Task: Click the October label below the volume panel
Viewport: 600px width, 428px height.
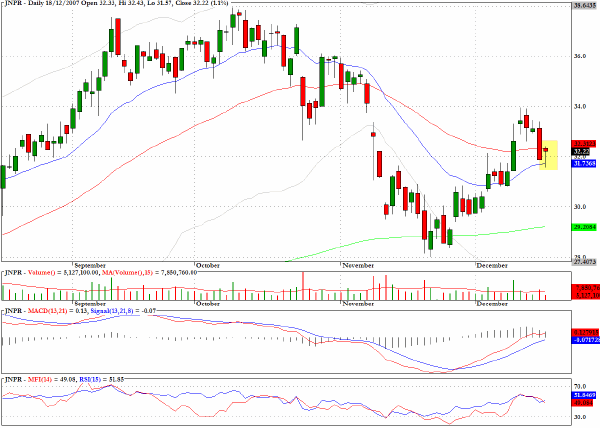Action: coord(208,304)
